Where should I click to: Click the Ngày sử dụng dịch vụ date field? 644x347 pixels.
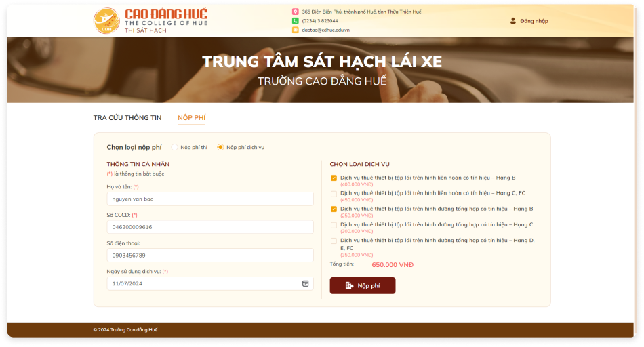[210, 283]
